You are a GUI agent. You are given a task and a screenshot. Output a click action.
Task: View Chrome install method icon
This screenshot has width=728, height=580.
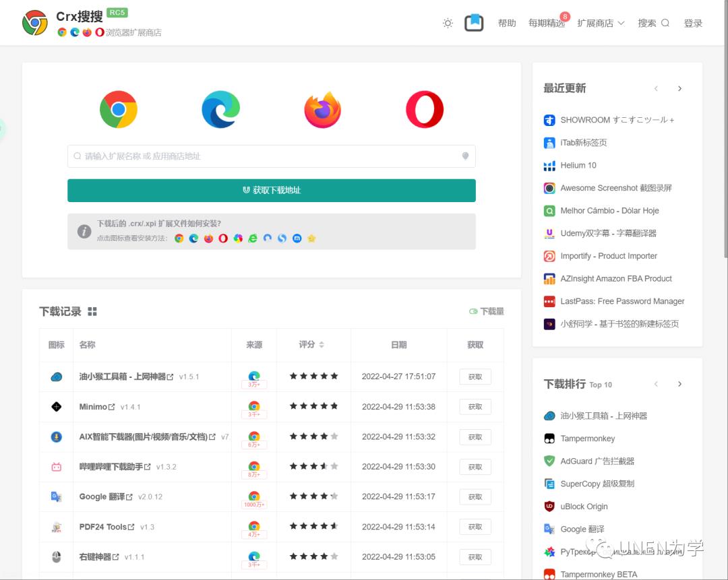[179, 238]
